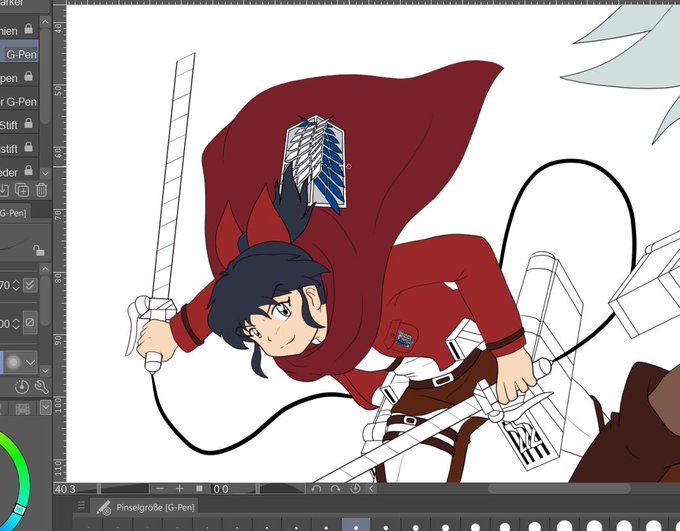
Task: Toggle lock on the 'Stift' sub tool row
Action: coord(28,124)
